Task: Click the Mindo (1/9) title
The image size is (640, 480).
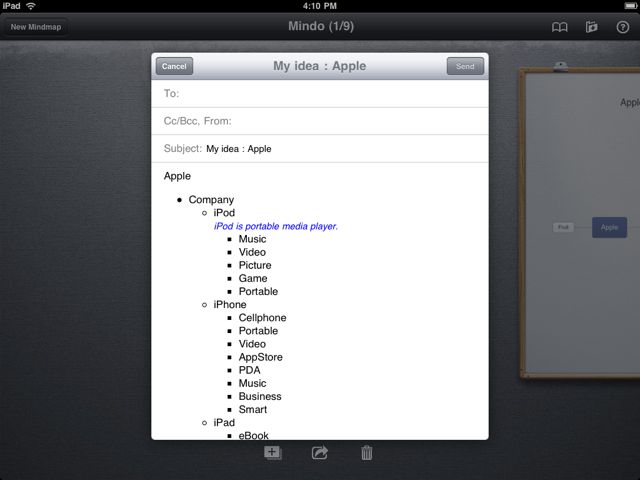Action: tap(321, 26)
